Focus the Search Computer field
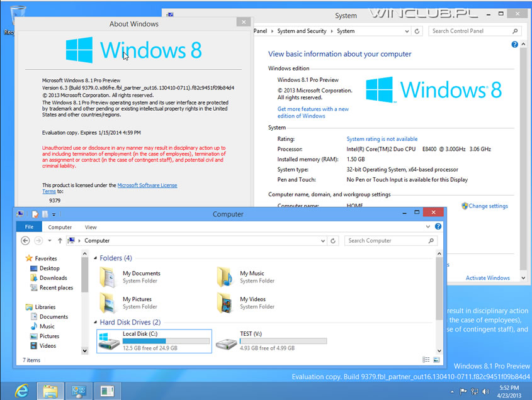This screenshot has height=400, width=532. click(x=391, y=241)
